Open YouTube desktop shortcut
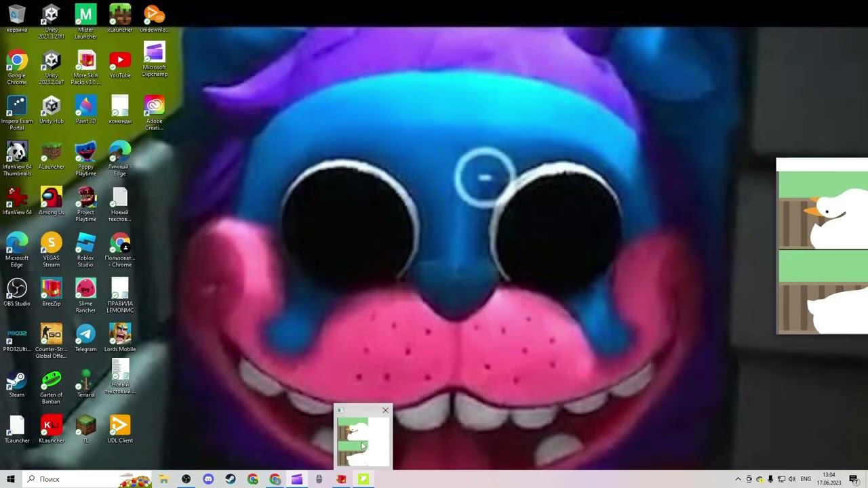The width and height of the screenshot is (868, 488). [120, 64]
